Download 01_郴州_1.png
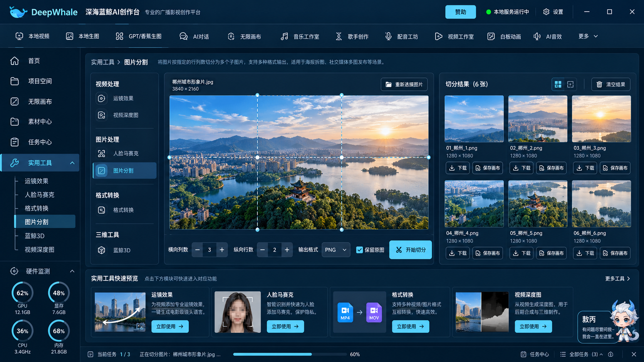644x362 pixels. point(458,168)
